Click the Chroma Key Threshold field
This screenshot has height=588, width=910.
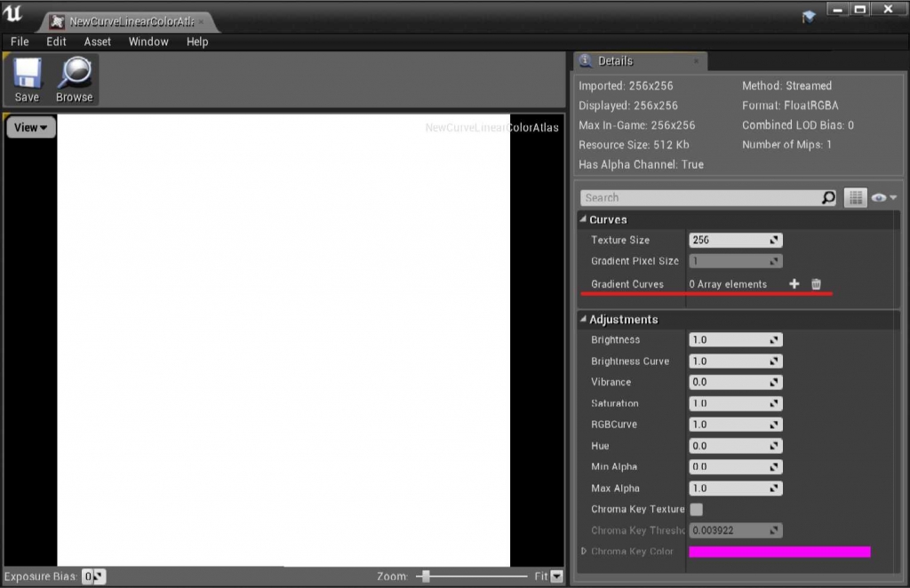tap(735, 530)
